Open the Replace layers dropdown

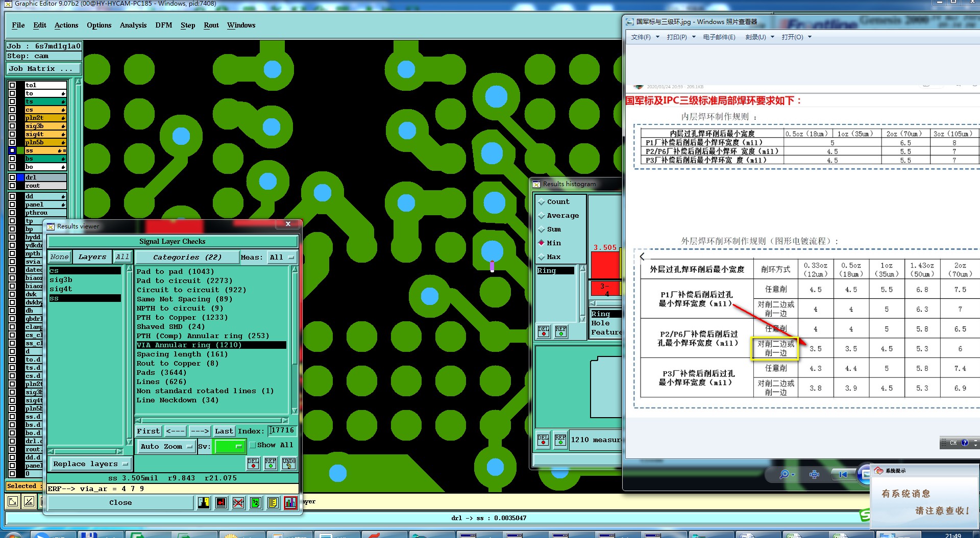click(91, 464)
